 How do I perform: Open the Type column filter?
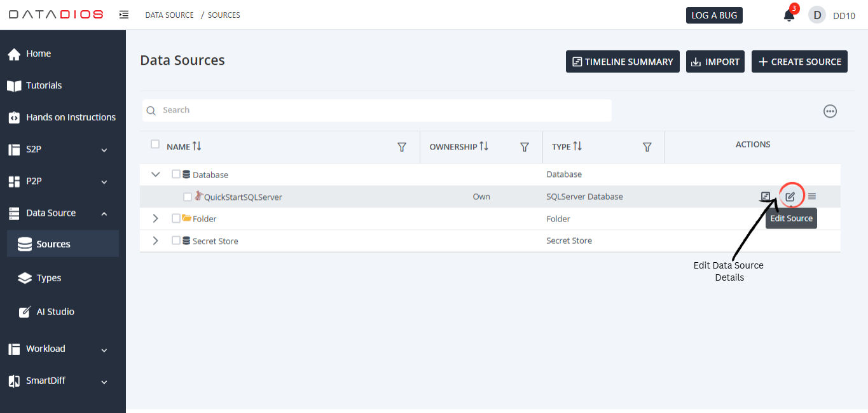point(647,147)
